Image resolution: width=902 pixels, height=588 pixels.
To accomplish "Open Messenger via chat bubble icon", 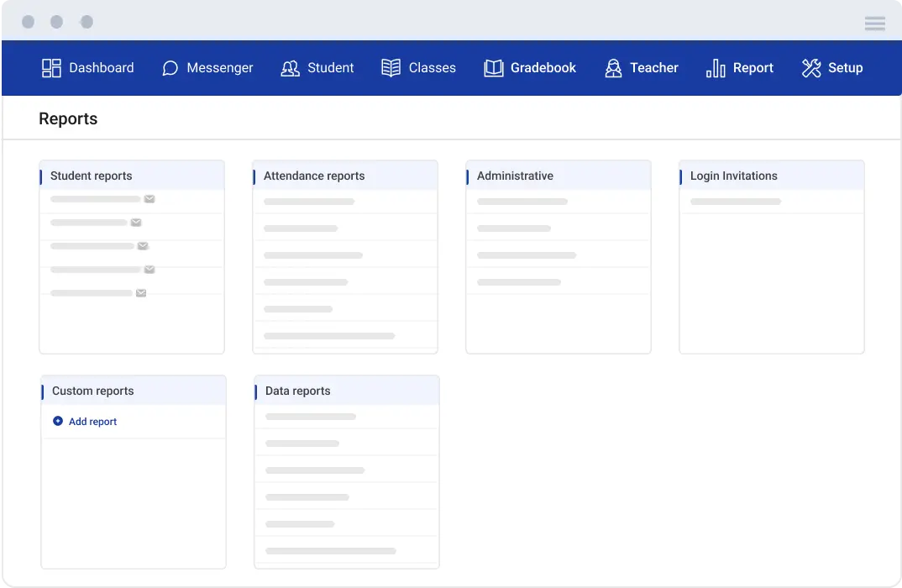I will [170, 68].
